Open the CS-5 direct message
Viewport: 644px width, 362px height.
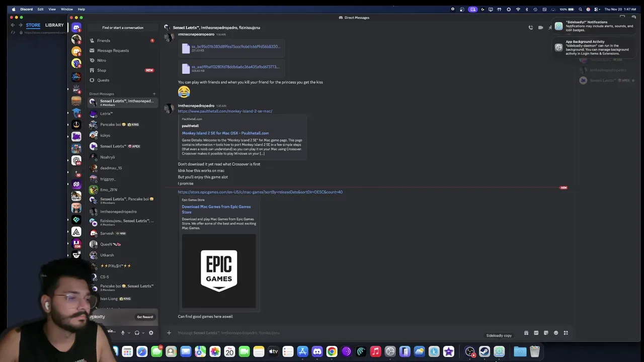tap(122, 277)
